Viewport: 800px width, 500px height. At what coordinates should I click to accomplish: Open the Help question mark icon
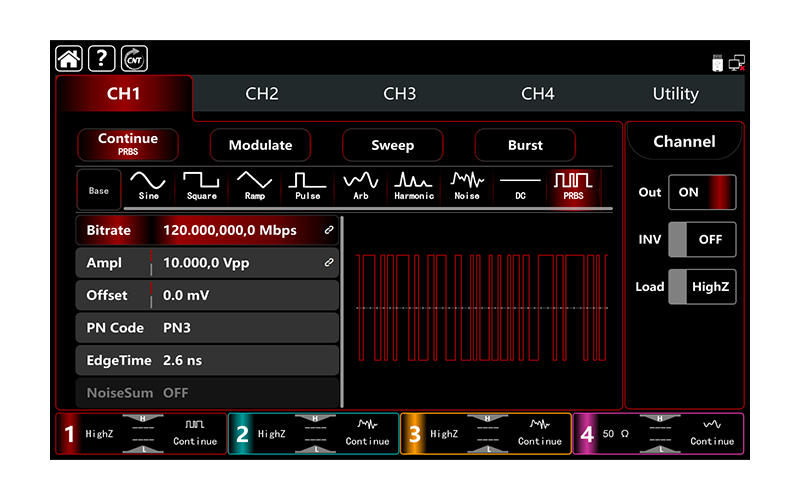[x=101, y=59]
